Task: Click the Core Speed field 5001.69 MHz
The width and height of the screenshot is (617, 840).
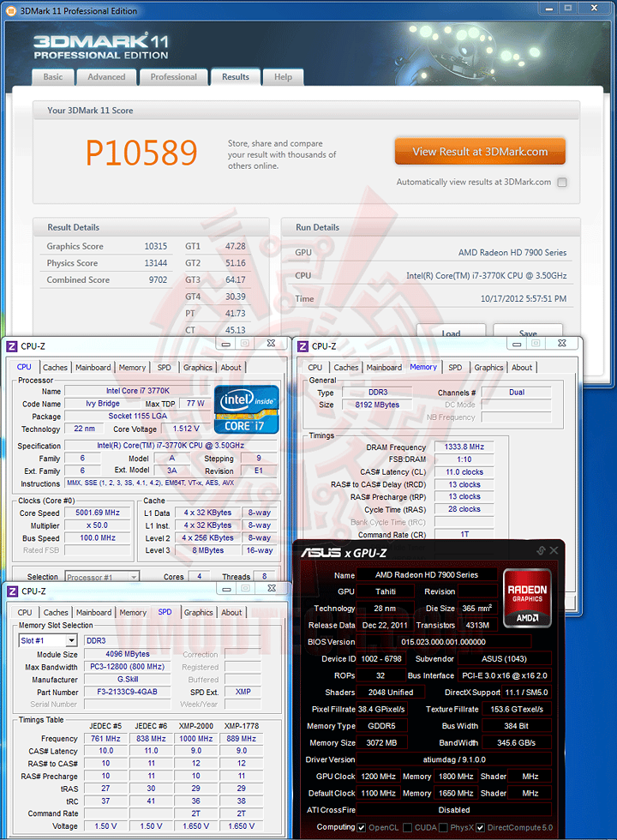Action: (x=98, y=513)
